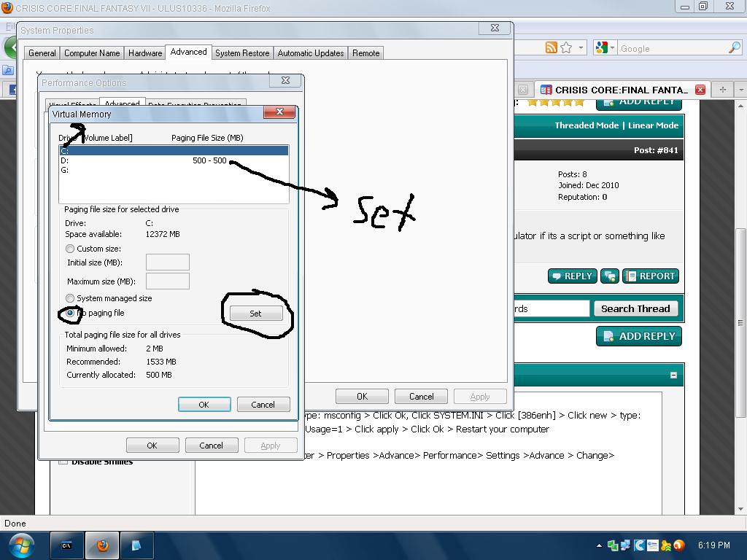The width and height of the screenshot is (747, 560).
Task: Open the Automatic Updates tab
Action: coord(311,52)
